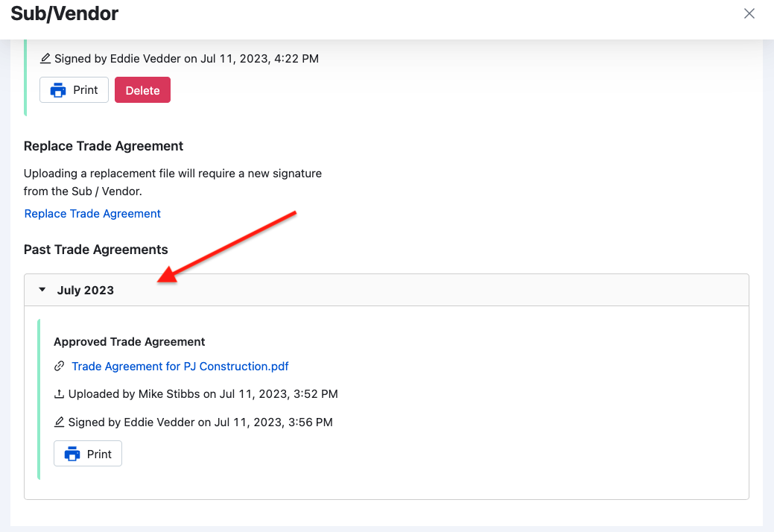Click the Delete button
Image resolution: width=774 pixels, height=532 pixels.
click(142, 90)
